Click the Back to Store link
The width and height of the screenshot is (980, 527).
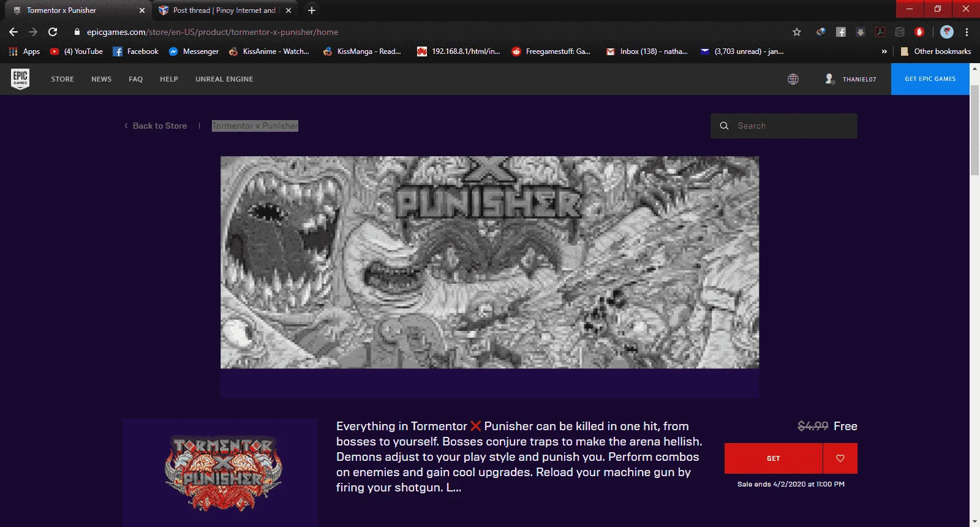pyautogui.click(x=156, y=126)
